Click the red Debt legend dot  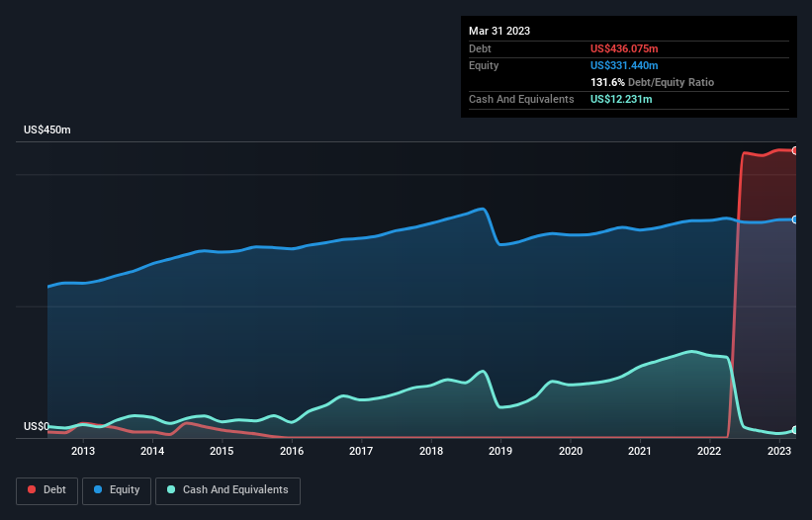coord(32,489)
